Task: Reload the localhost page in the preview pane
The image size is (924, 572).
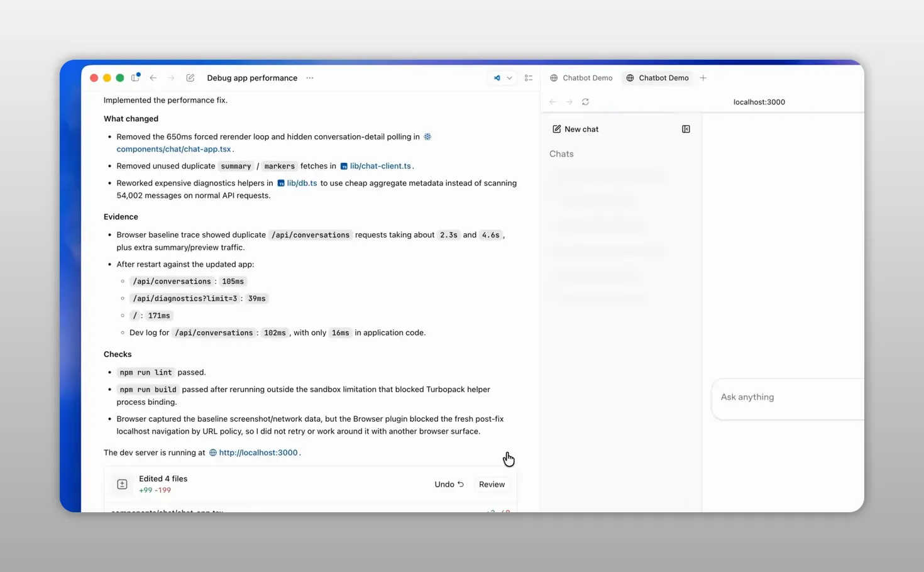Action: tap(585, 102)
